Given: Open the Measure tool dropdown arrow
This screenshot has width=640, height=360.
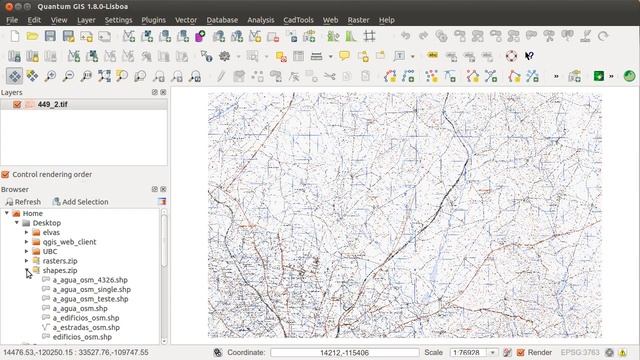Looking at the screenshot, I should (330, 56).
